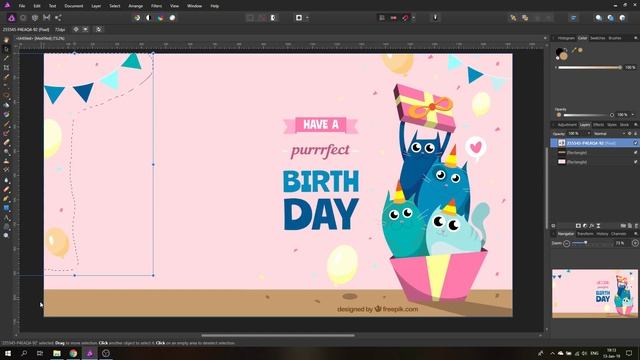The image size is (640, 360).
Task: Toggle visibility of the bottom Rectangle layer
Action: click(x=636, y=162)
